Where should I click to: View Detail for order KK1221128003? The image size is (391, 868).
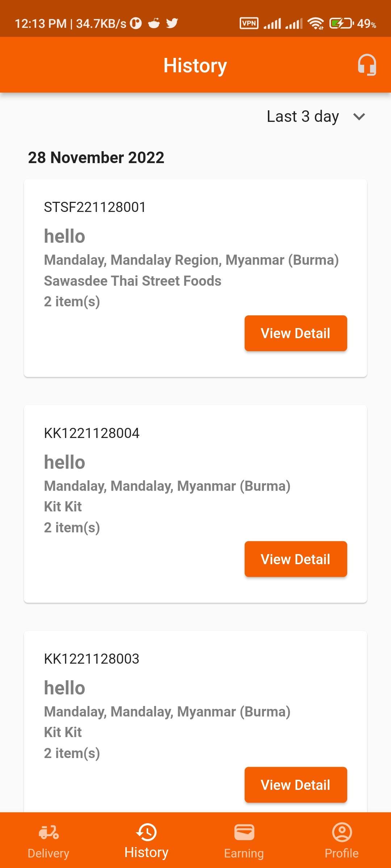296,785
